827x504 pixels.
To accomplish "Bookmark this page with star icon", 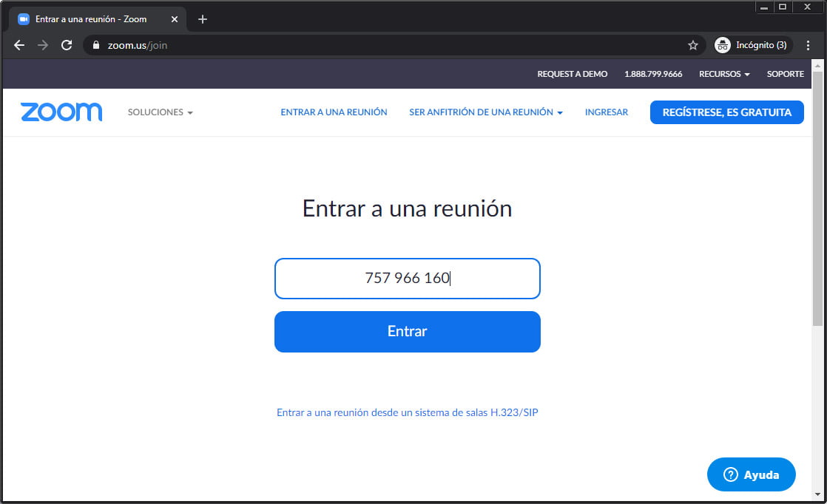I will [x=693, y=45].
